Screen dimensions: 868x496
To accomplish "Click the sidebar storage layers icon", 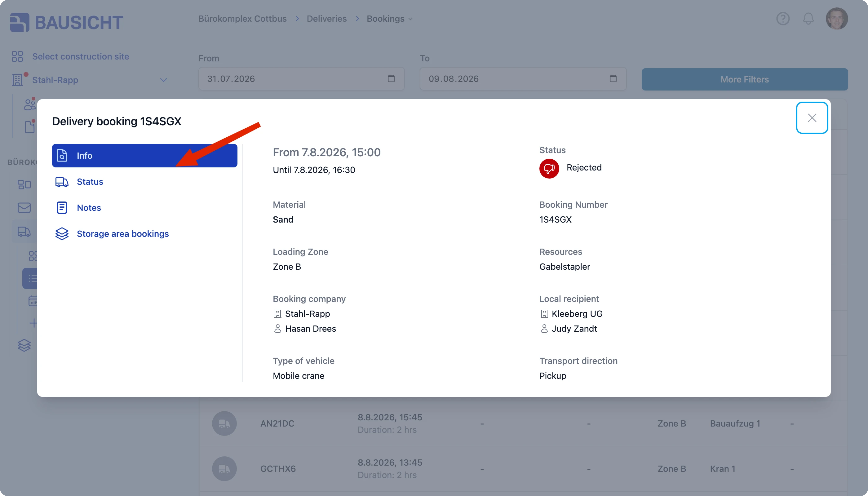I will (x=24, y=345).
